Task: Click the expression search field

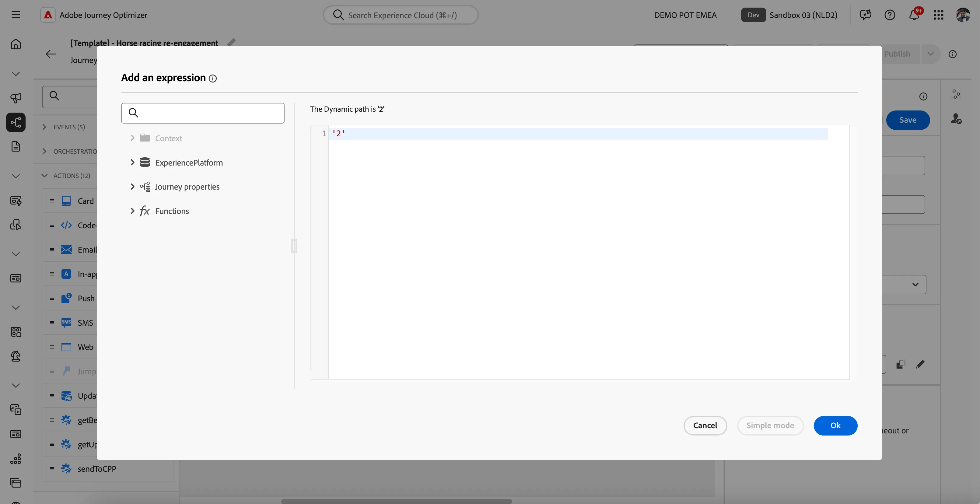Action: 202,113
